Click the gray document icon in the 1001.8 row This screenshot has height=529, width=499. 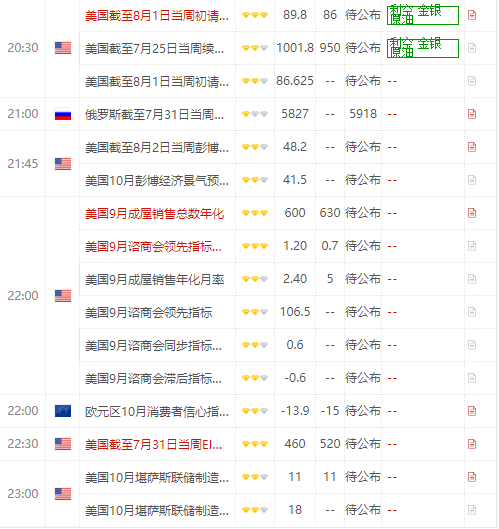point(472,48)
